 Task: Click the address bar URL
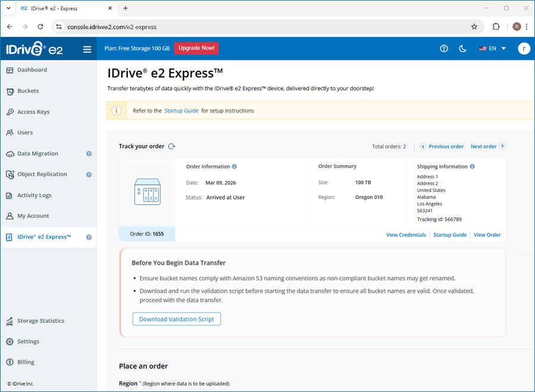click(112, 27)
